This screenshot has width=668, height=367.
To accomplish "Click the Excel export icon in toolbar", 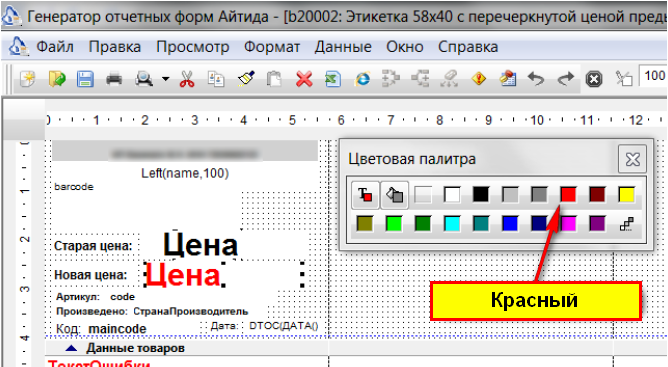I will click(x=333, y=79).
